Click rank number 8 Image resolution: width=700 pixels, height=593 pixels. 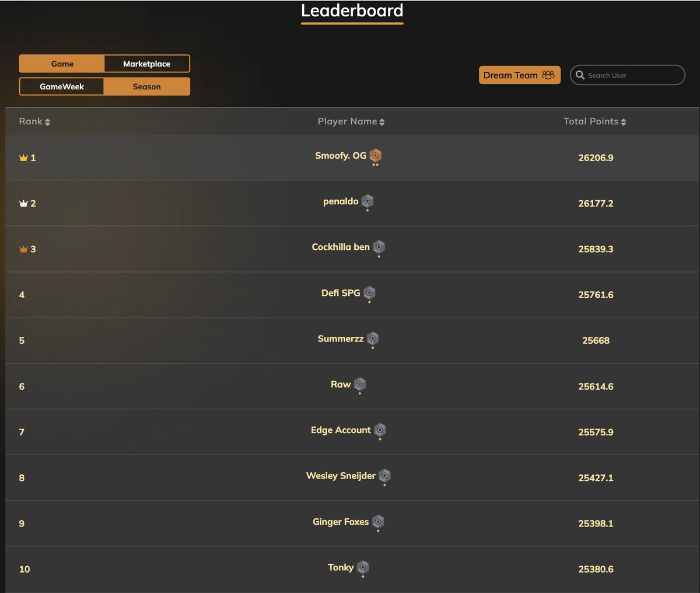pyautogui.click(x=22, y=477)
